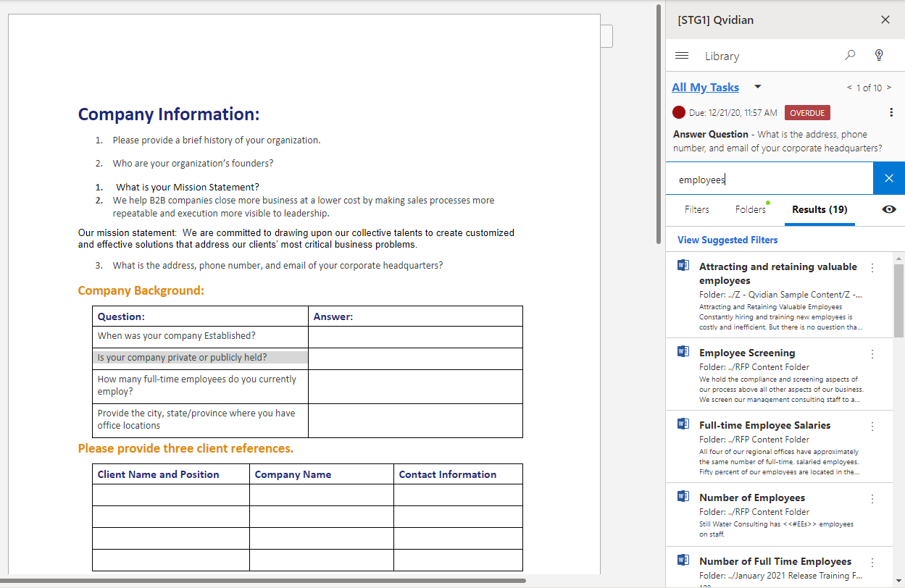Image resolution: width=905 pixels, height=588 pixels.
Task: Click Word icon for Attracting and retaining result
Action: coord(683,265)
